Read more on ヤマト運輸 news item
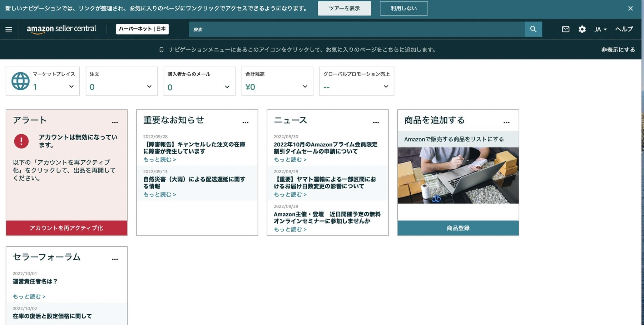Image resolution: width=644 pixels, height=325 pixels. pos(290,194)
